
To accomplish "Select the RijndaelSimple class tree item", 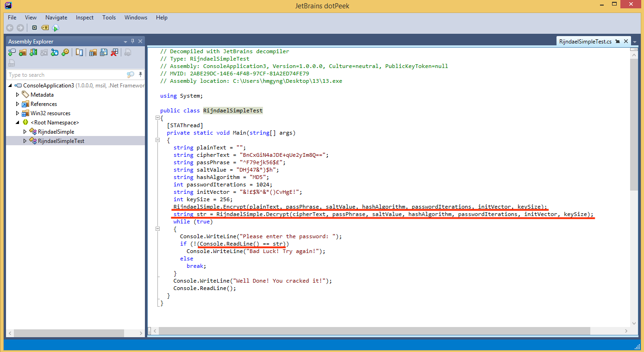I will tap(56, 132).
